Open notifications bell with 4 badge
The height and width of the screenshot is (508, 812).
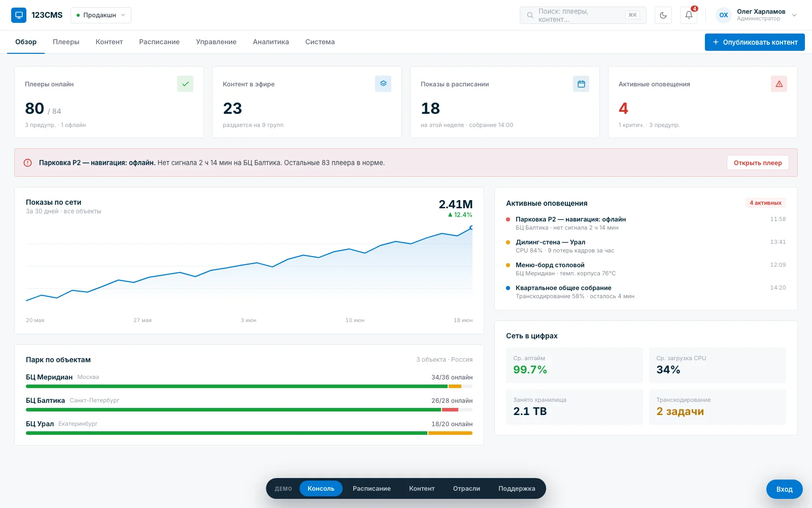click(x=689, y=15)
